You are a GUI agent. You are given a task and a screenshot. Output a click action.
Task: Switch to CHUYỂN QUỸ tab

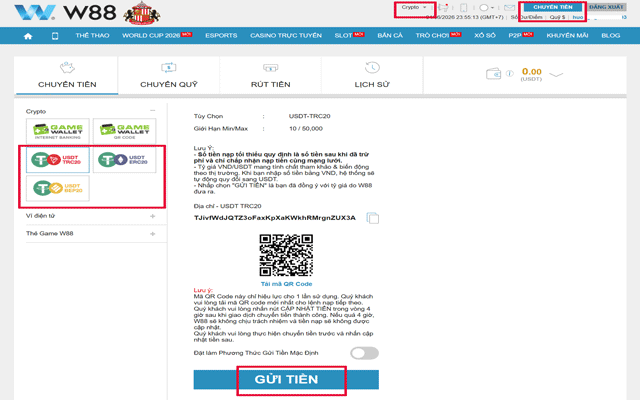click(169, 76)
